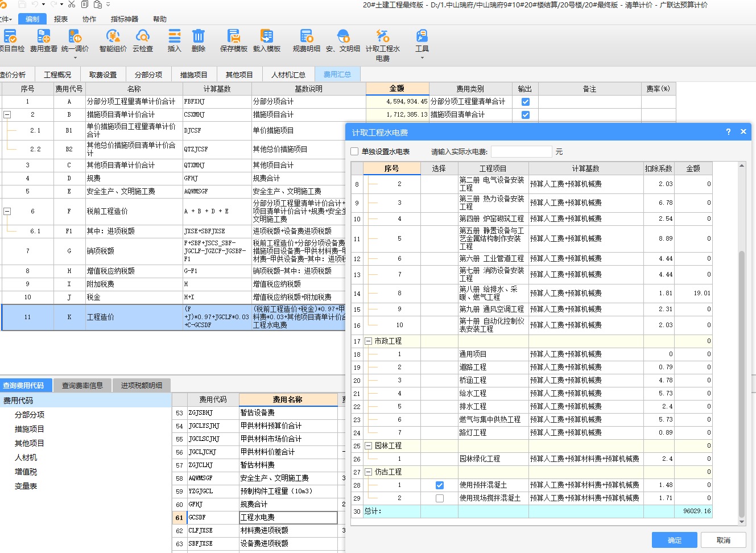756x553 pixels.
Task: Start 智能组价 smart pricing
Action: 113,41
